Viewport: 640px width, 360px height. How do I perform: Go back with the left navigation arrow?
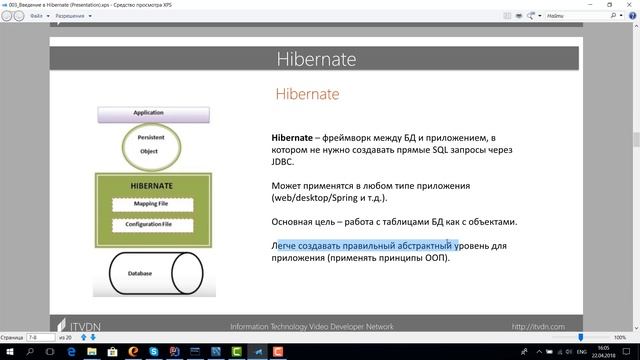(7, 16)
